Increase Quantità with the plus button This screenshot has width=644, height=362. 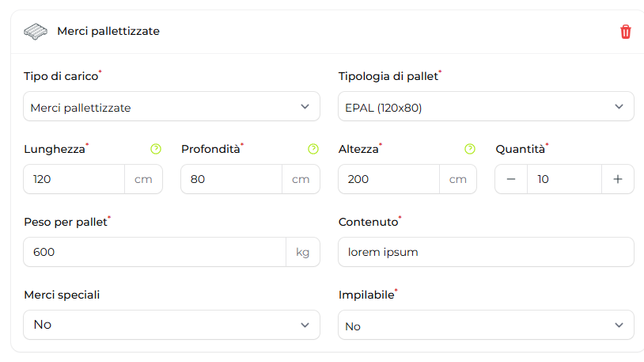618,179
